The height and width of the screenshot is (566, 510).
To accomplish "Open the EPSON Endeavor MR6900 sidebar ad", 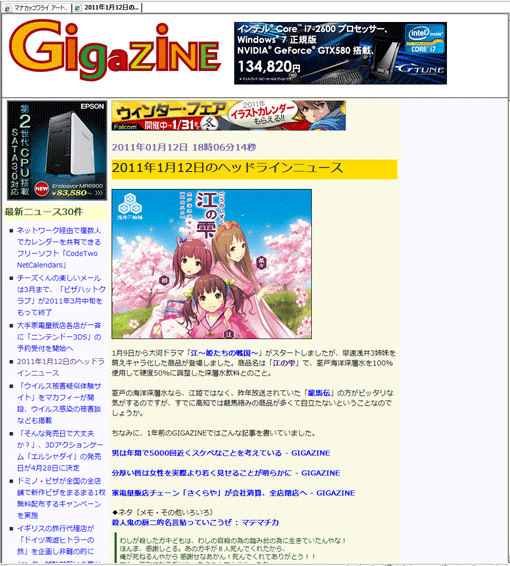I will 57,150.
